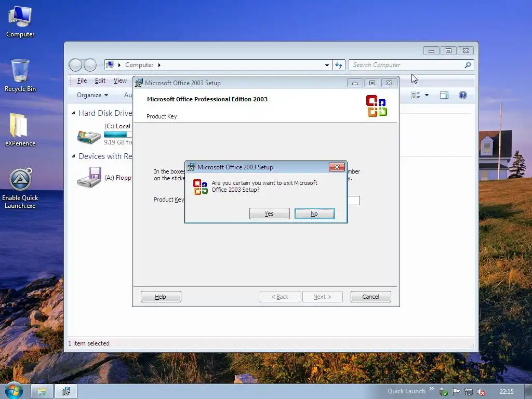Select Enable Quick Launch.exe desktop icon
The image size is (532, 399).
click(x=20, y=189)
